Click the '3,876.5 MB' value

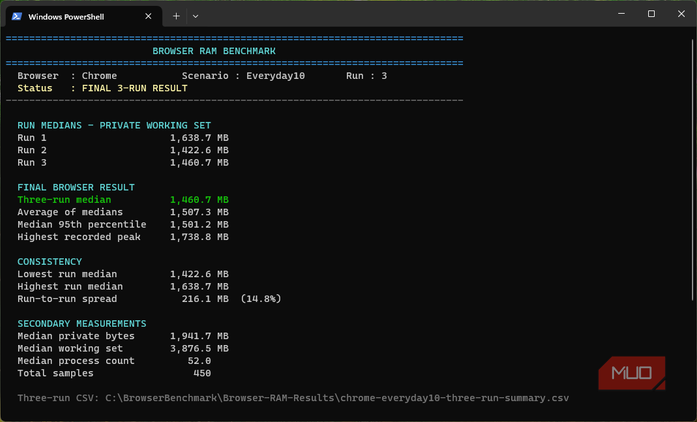199,349
